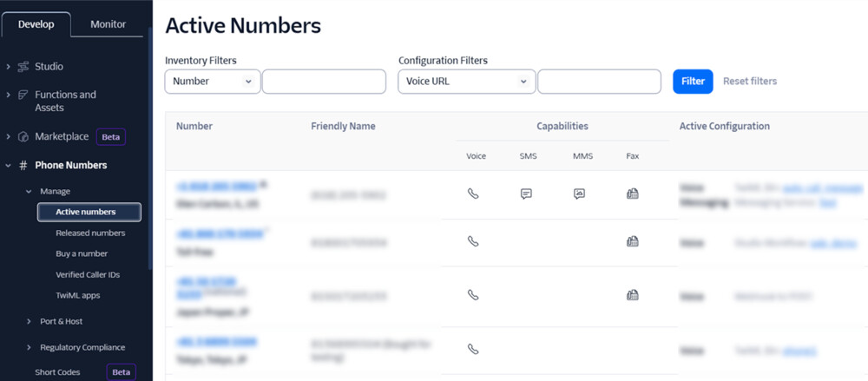Click the Fax icon in first row
The width and height of the screenshot is (868, 381).
pos(633,194)
